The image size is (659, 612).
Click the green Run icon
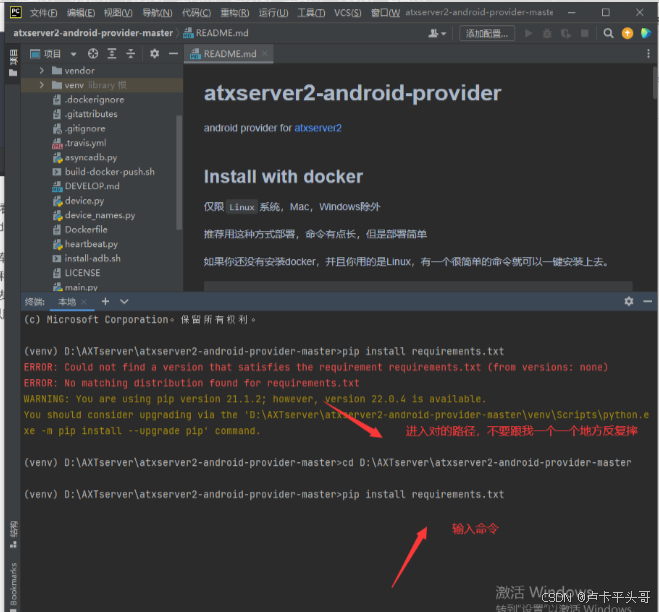[529, 33]
